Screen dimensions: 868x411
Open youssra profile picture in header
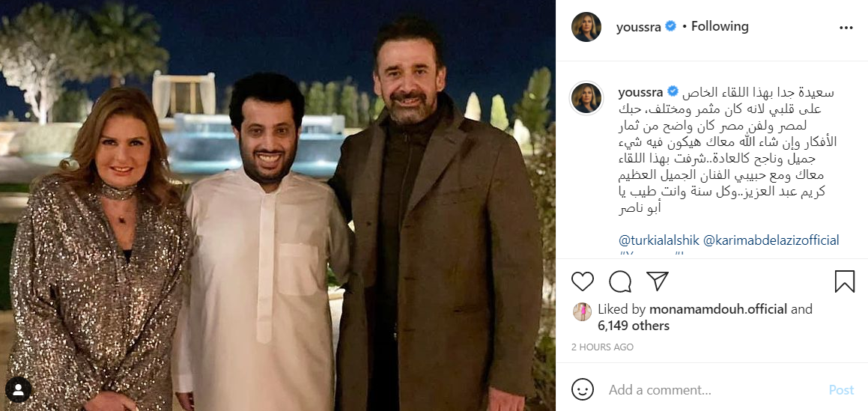(x=586, y=27)
